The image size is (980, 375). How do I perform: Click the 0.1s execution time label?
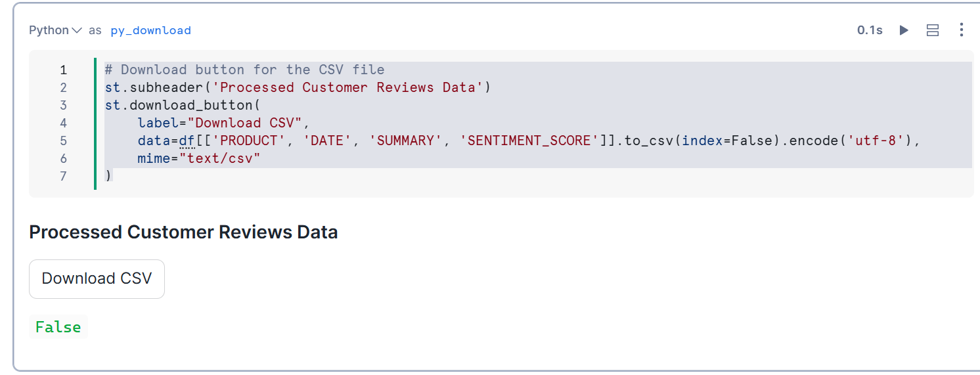(x=870, y=30)
